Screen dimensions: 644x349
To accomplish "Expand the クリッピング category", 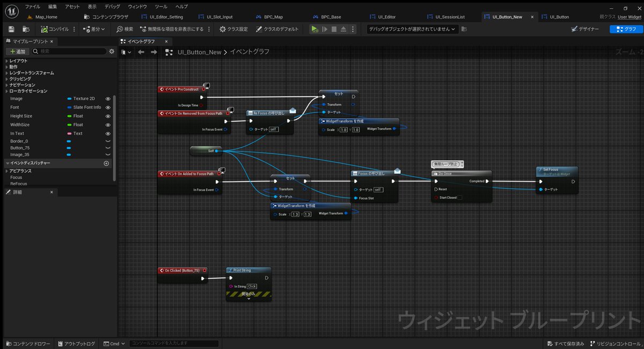I will coord(7,79).
